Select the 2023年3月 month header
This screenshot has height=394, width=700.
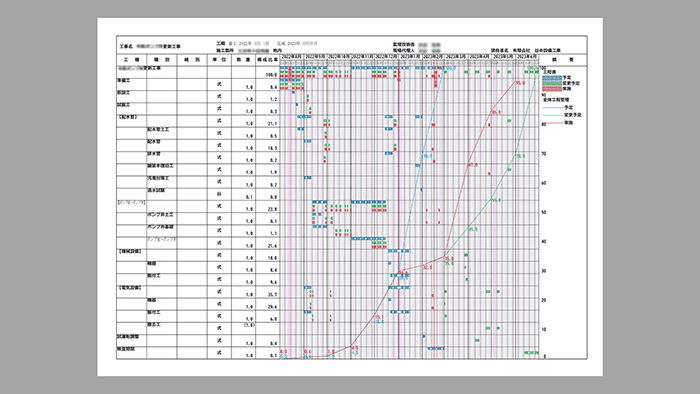point(457,57)
